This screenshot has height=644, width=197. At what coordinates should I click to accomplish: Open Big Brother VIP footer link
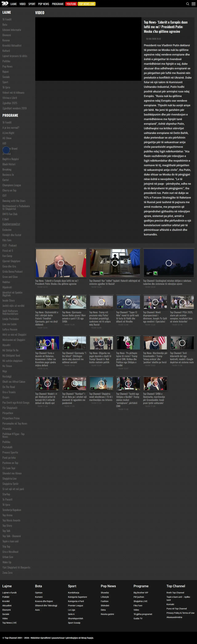[141, 592]
